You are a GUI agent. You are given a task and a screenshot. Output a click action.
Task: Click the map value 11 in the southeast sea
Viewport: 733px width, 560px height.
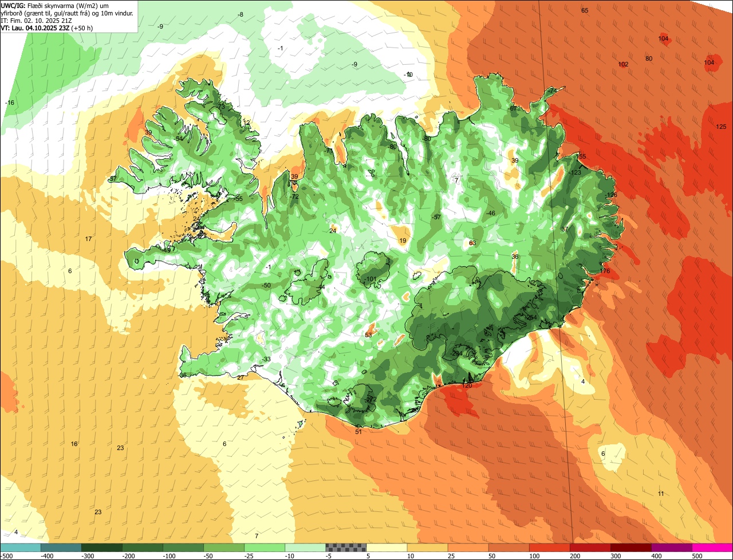pos(661,494)
